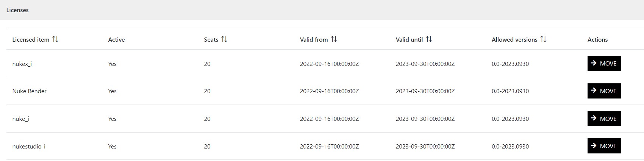Move the nukex_i license
Image resolution: width=644 pixels, height=161 pixels.
(604, 64)
